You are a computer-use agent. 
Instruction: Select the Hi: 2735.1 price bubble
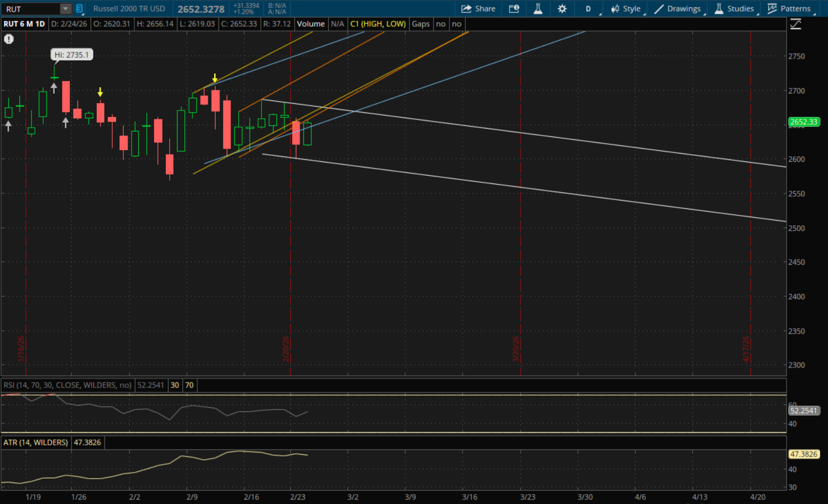[71, 55]
